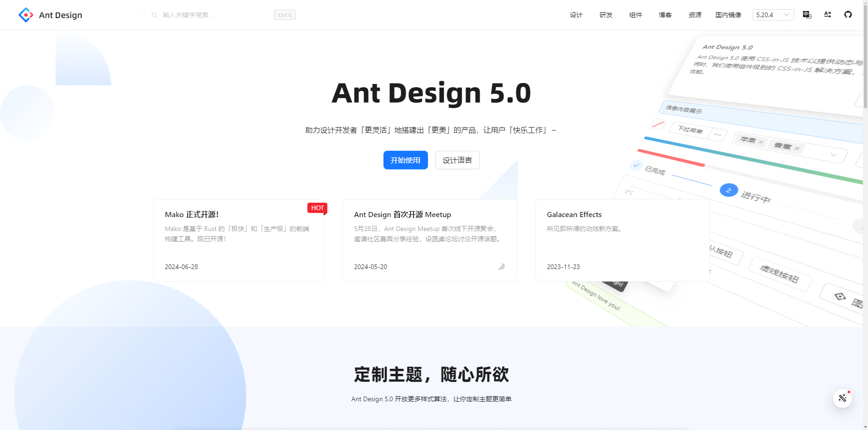Open the Ant Design 首次开源 Meetup card

(x=429, y=240)
